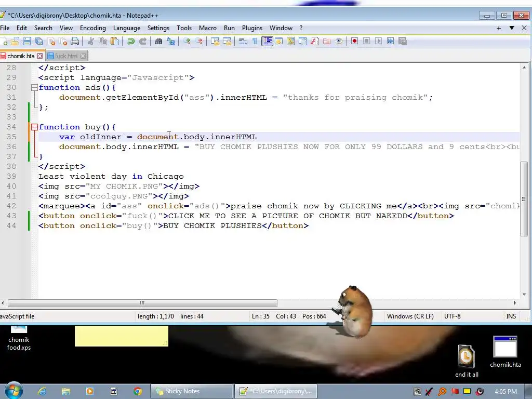Click the Open file toolbar icon

click(15, 42)
